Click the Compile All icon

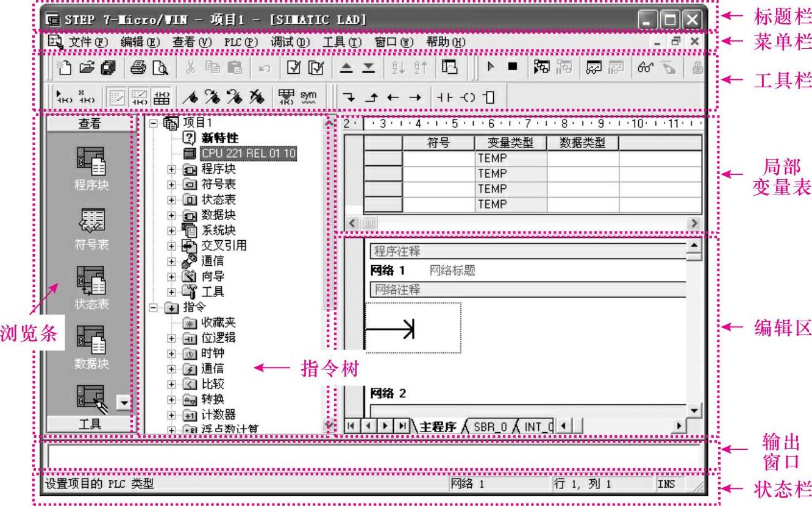pyautogui.click(x=315, y=68)
